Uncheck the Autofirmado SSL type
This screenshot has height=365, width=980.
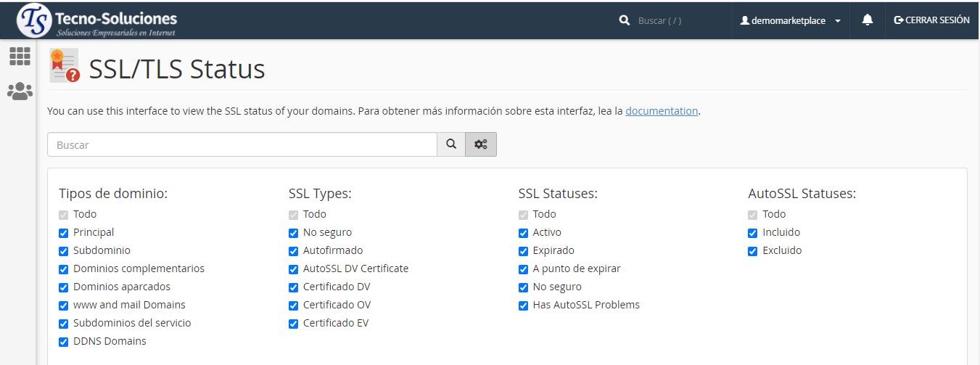click(294, 251)
